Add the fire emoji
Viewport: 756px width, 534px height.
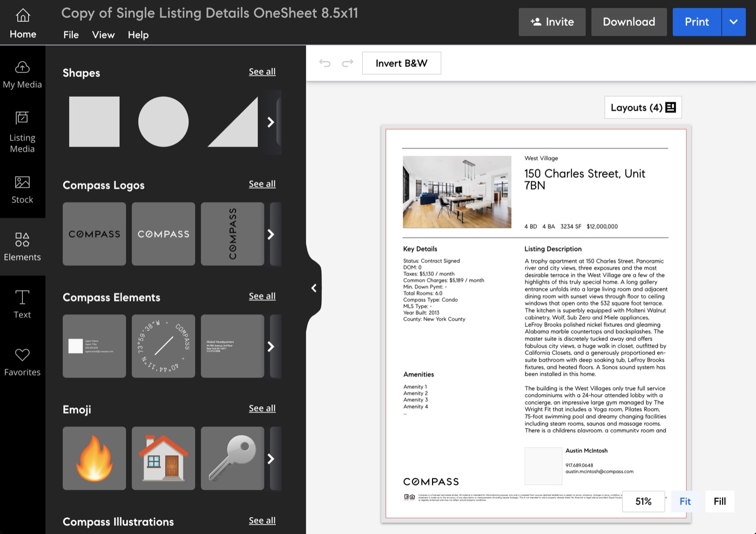coord(94,458)
